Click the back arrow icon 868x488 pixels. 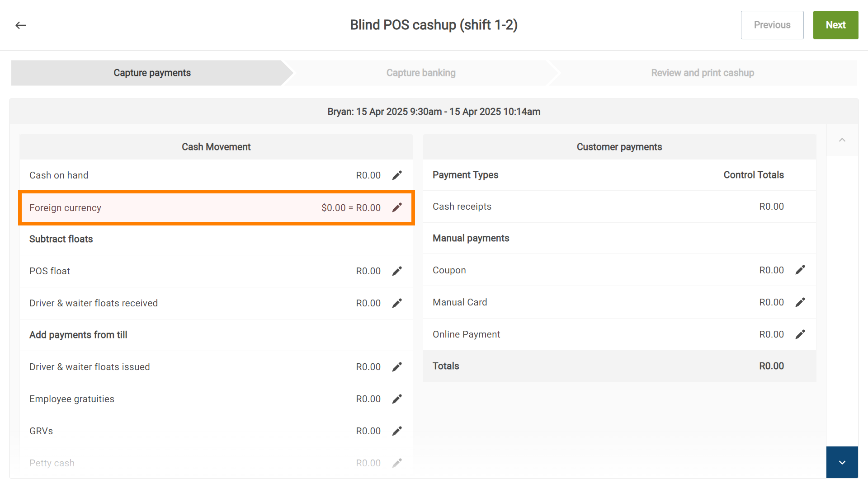point(21,25)
